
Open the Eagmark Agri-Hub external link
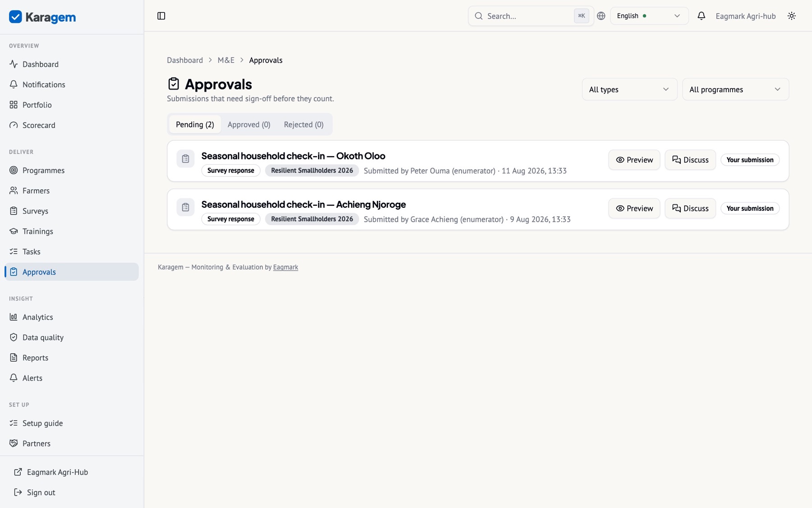tap(72, 472)
